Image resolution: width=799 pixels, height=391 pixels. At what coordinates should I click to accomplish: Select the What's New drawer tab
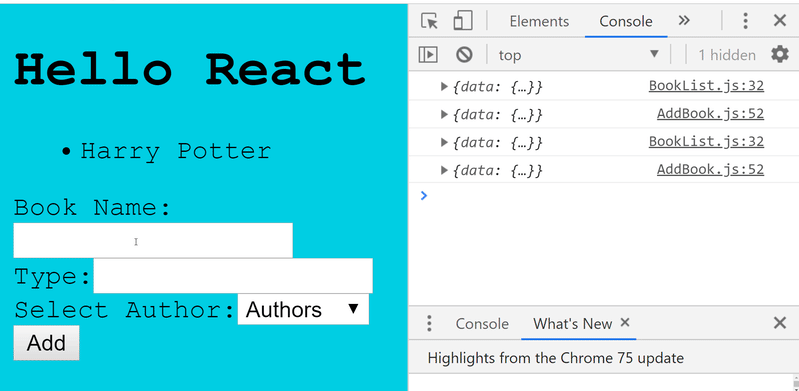pos(572,324)
